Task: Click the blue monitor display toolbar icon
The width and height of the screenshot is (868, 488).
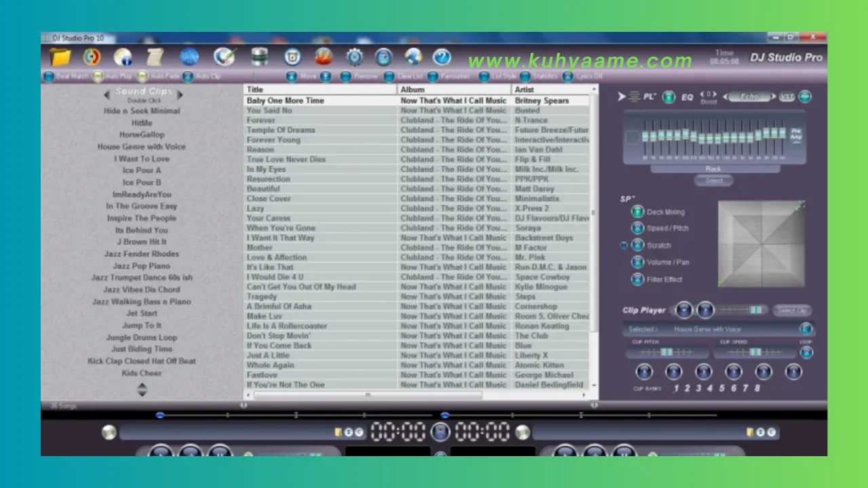Action: point(384,56)
